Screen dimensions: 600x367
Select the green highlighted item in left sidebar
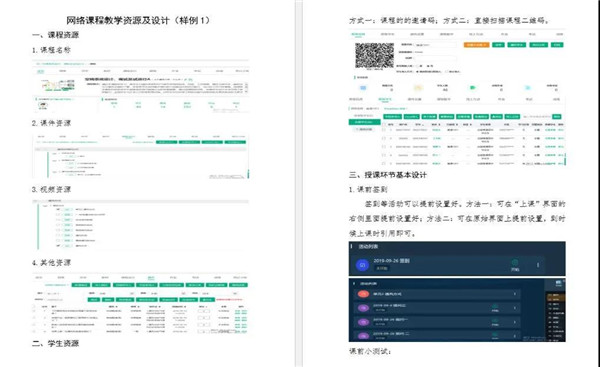pyautogui.click(x=364, y=122)
